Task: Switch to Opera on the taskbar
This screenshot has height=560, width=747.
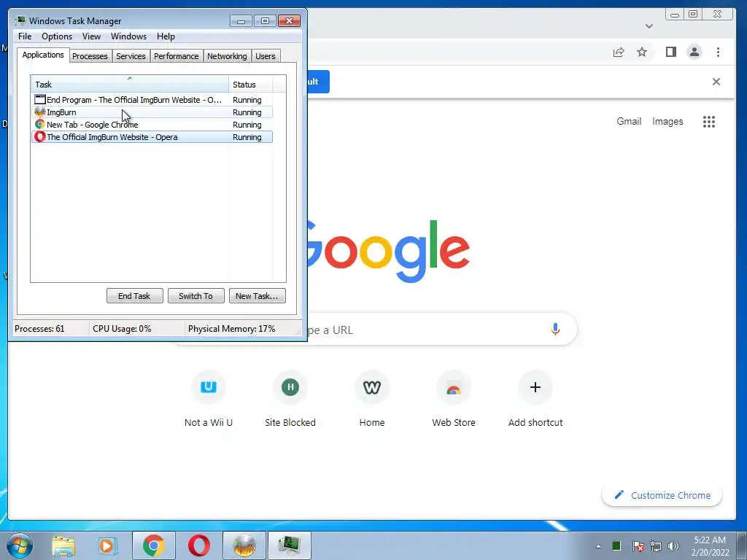Action: pyautogui.click(x=198, y=545)
